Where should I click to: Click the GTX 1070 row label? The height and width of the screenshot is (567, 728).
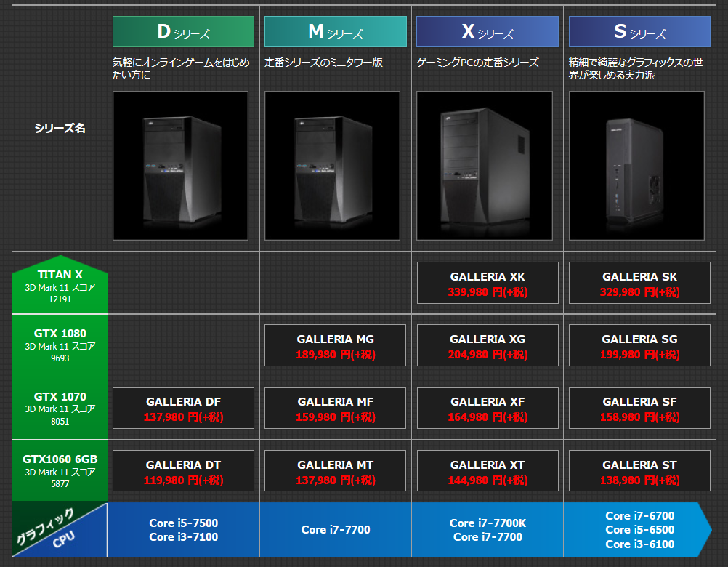coord(60,409)
